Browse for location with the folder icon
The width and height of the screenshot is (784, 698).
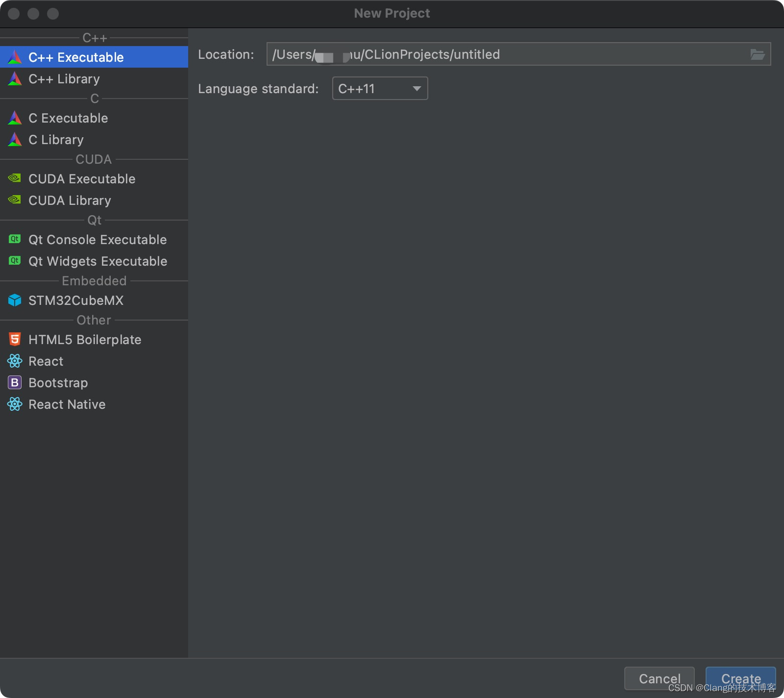[x=758, y=54]
